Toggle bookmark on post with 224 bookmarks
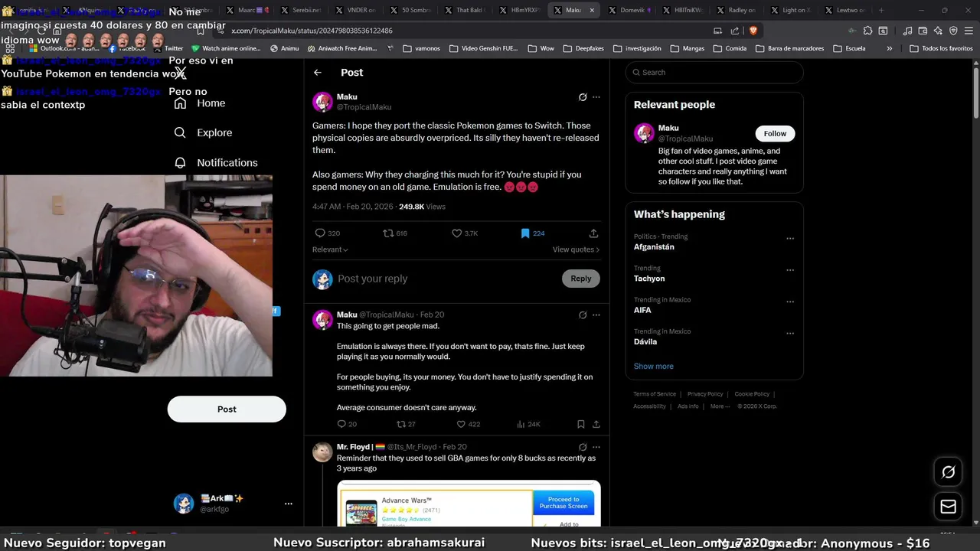Screen dimensions: 980x551 (532, 233)
